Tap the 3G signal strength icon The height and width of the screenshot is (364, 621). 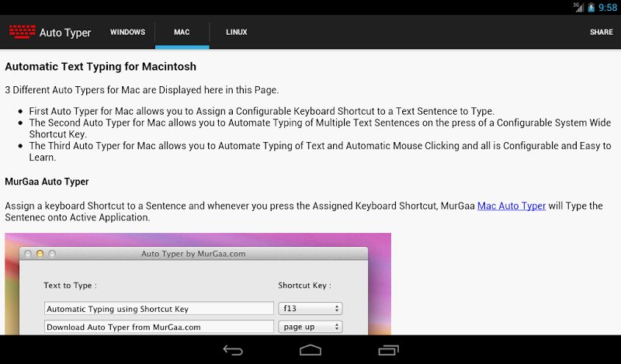(x=578, y=8)
